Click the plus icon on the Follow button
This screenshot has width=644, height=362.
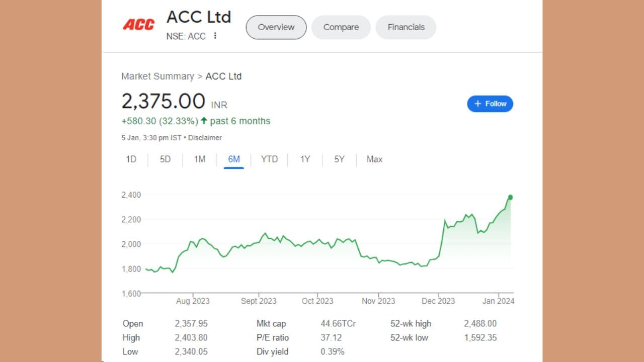coord(477,104)
